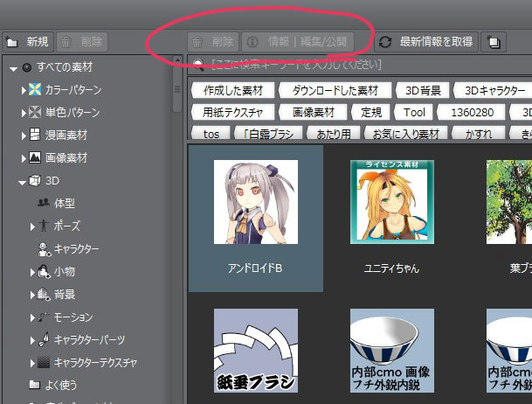Filter by 1360280 tag
532x404 pixels.
[x=472, y=112]
